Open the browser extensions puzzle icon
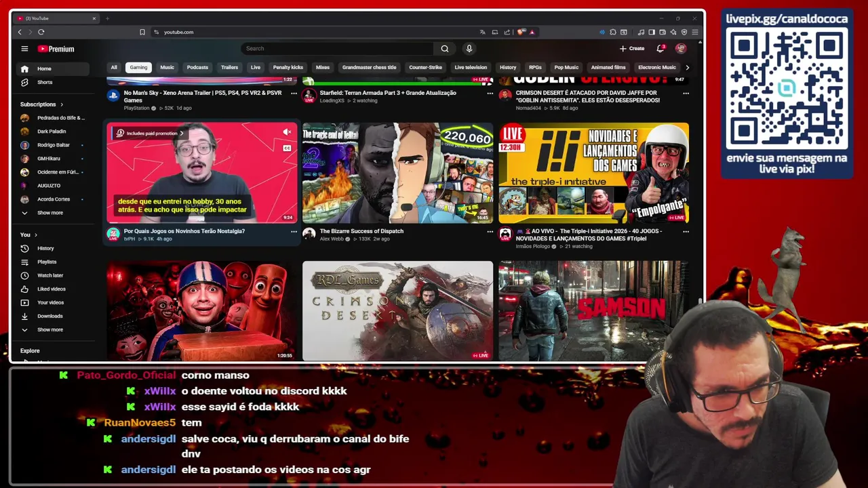 click(x=613, y=32)
